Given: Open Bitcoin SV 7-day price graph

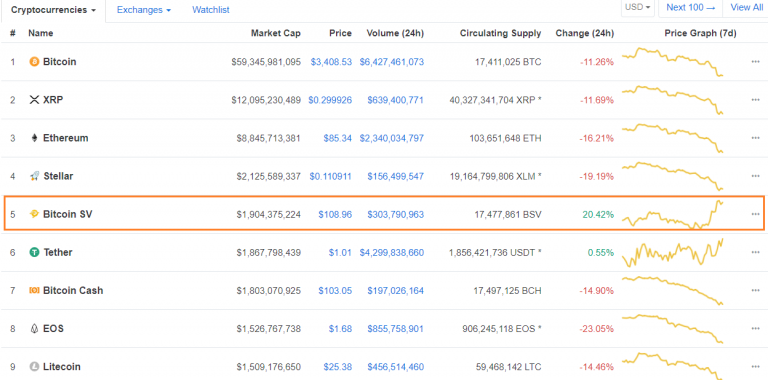Looking at the screenshot, I should pyautogui.click(x=673, y=214).
